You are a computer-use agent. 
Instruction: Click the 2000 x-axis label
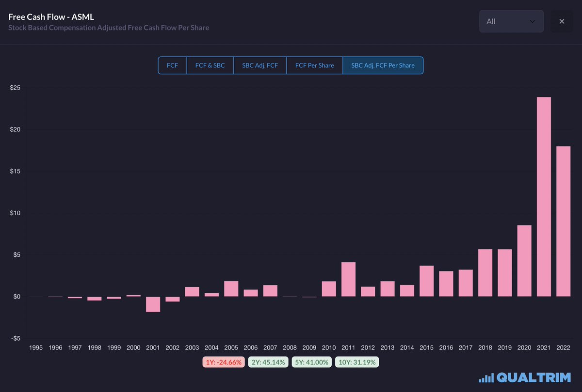coord(133,348)
